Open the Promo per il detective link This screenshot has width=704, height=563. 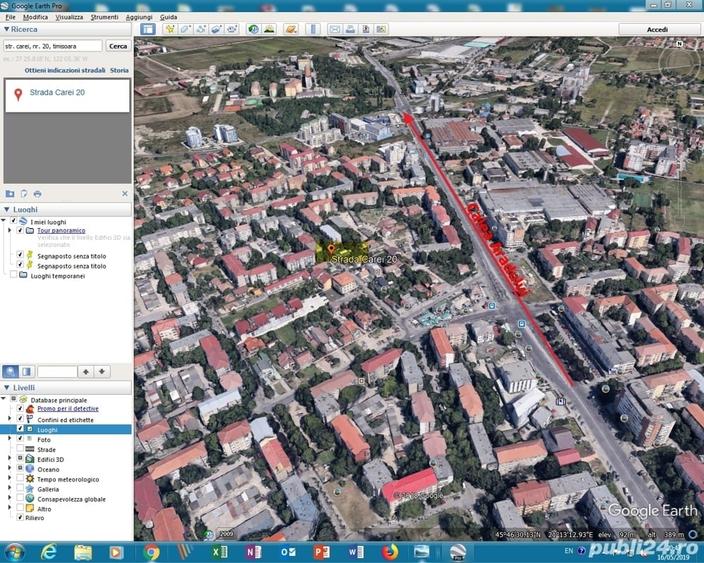click(68, 409)
